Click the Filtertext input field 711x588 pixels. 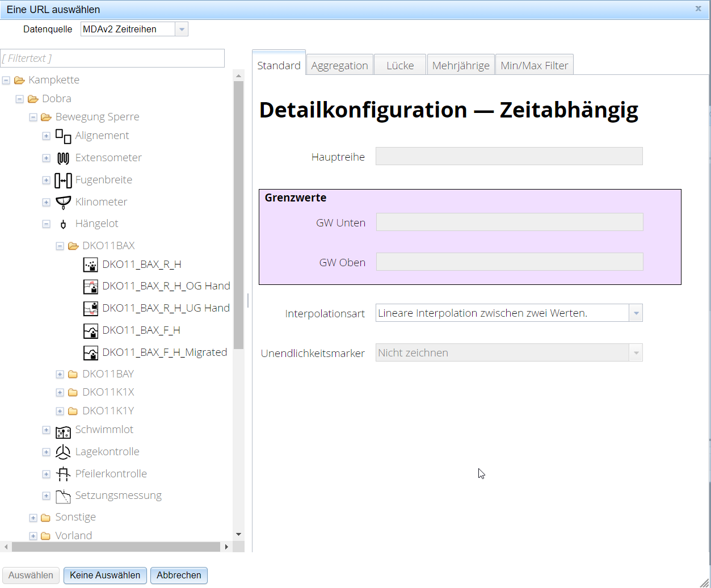(112, 58)
